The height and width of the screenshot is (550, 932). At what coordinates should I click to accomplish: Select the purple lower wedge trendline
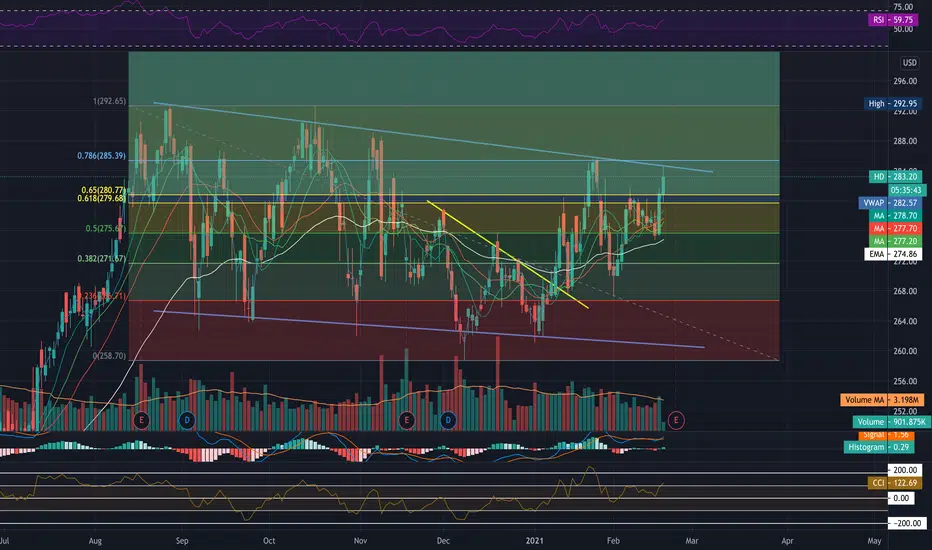tap(429, 329)
